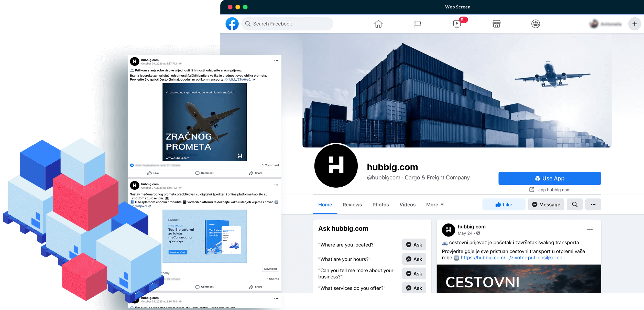Click the CESTOVNI post image

pyautogui.click(x=519, y=279)
